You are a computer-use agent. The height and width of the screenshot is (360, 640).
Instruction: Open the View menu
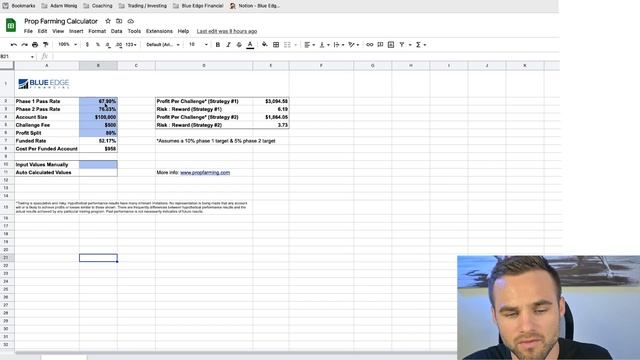[x=58, y=31]
